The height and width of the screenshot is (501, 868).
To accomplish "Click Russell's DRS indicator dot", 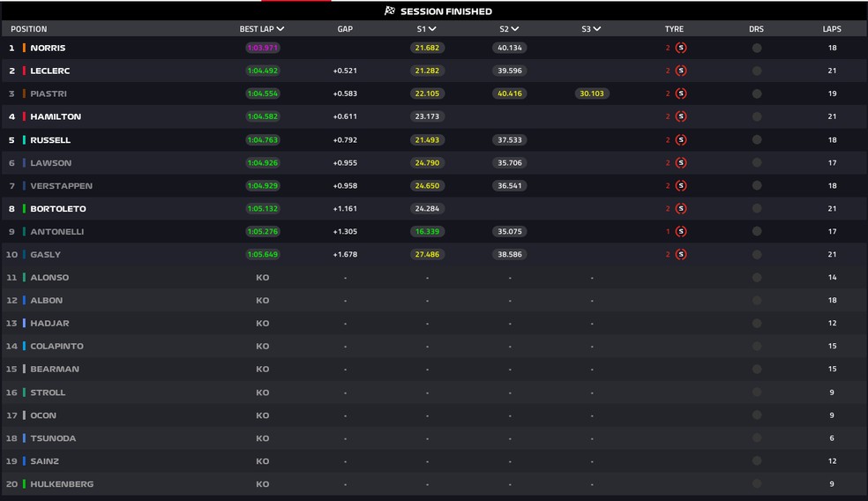I will pos(757,140).
